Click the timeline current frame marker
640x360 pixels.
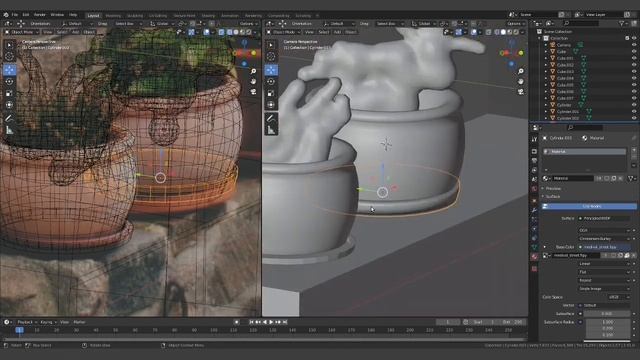[x=19, y=330]
